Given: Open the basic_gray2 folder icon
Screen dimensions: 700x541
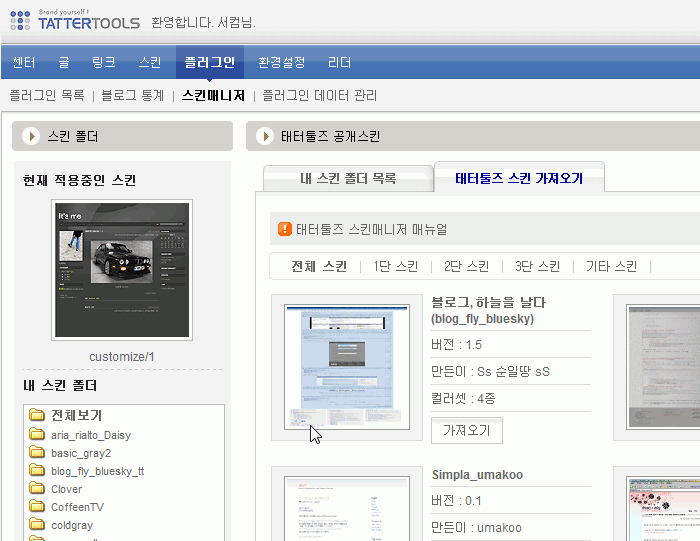Looking at the screenshot, I should click(37, 452).
